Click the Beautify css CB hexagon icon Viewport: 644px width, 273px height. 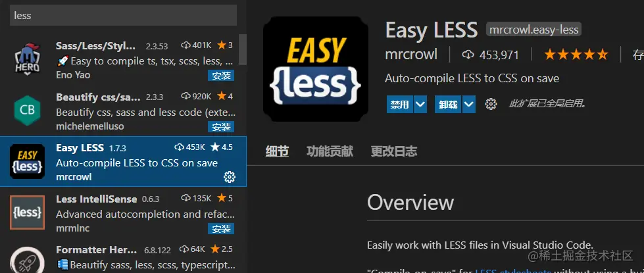pyautogui.click(x=27, y=111)
